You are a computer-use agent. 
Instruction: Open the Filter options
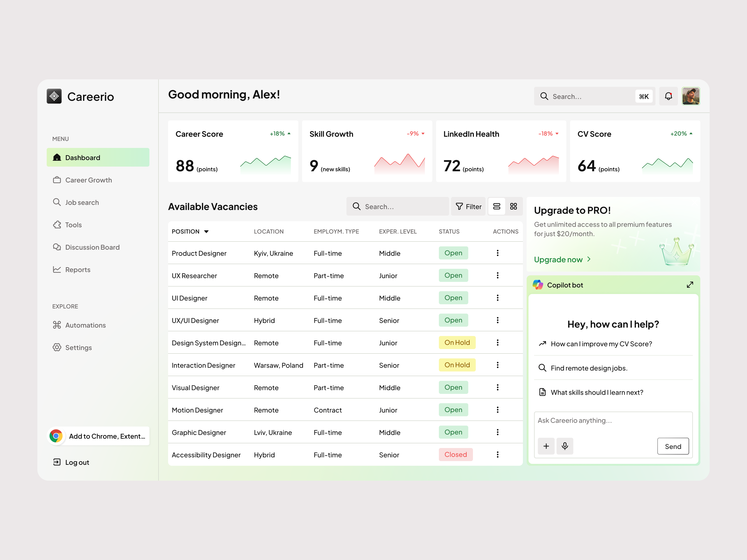(469, 206)
